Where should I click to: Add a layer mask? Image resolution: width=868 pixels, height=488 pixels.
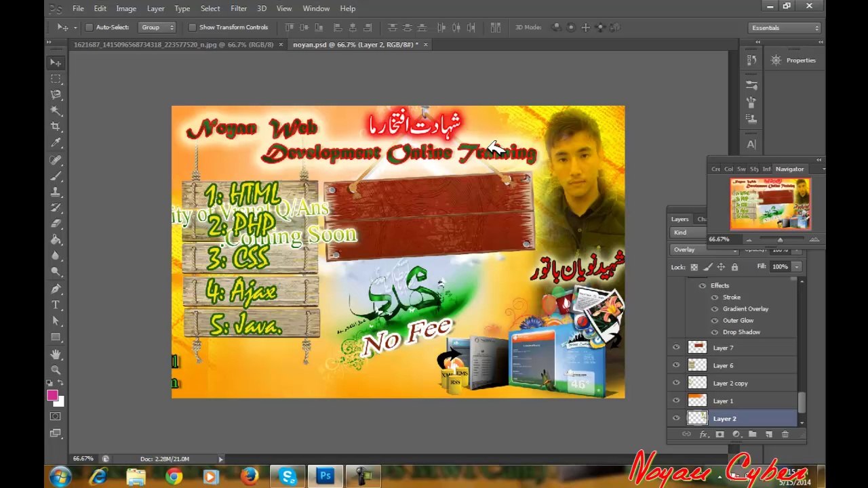(x=719, y=434)
